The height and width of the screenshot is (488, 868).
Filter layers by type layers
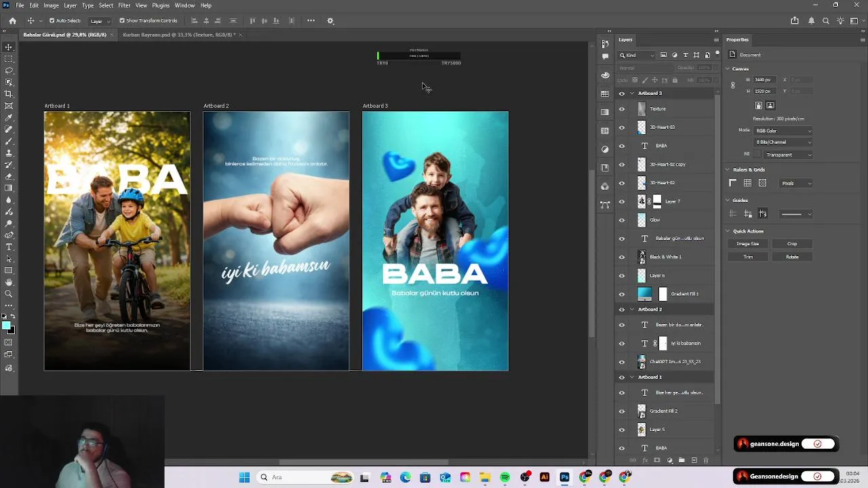pyautogui.click(x=686, y=55)
